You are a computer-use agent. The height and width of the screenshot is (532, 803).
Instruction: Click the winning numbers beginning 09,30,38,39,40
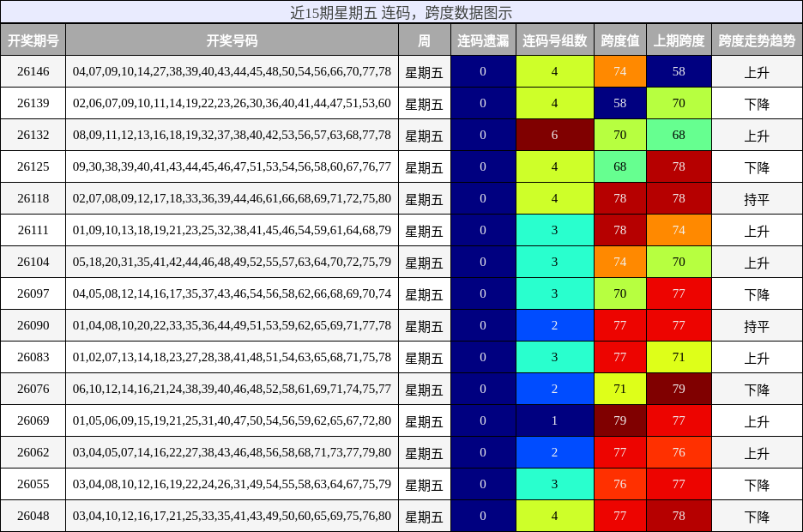click(x=232, y=166)
